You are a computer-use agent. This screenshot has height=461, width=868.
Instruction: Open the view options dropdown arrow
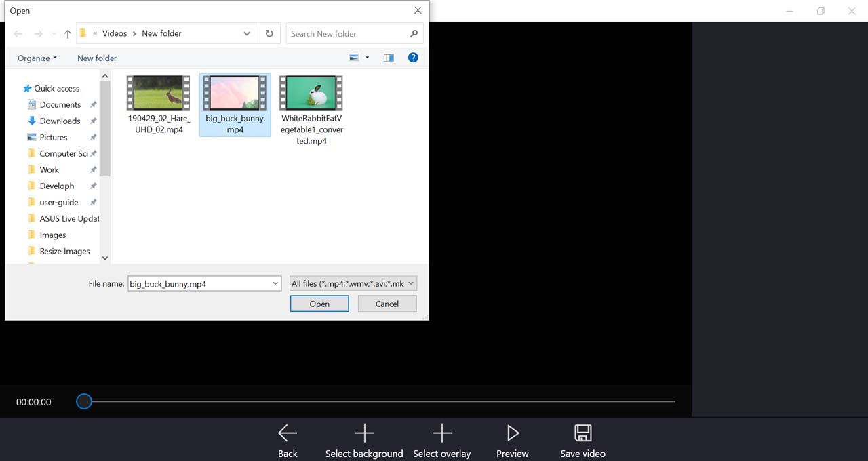pyautogui.click(x=368, y=58)
